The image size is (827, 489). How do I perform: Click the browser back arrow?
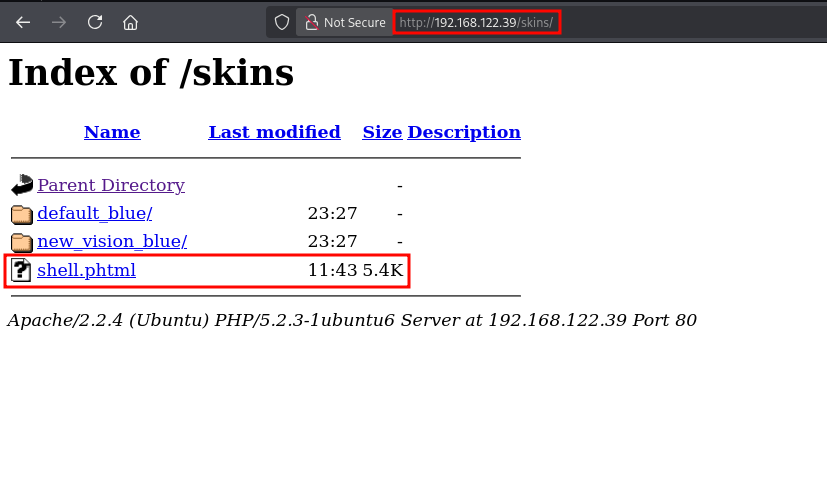point(23,22)
